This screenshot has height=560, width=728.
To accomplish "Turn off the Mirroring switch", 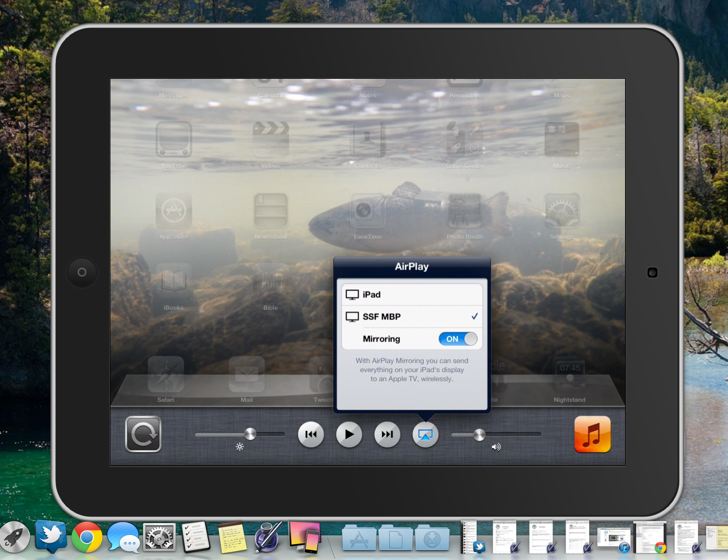I will (x=458, y=339).
